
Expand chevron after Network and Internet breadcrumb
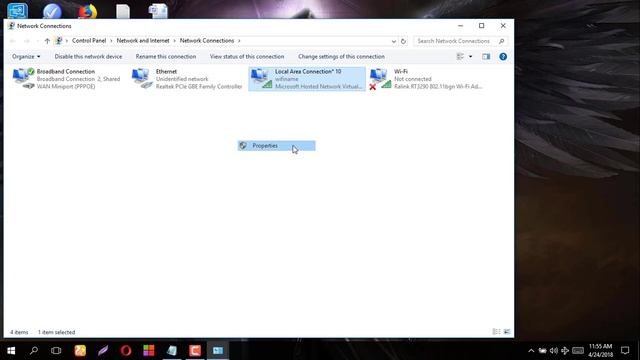175,41
